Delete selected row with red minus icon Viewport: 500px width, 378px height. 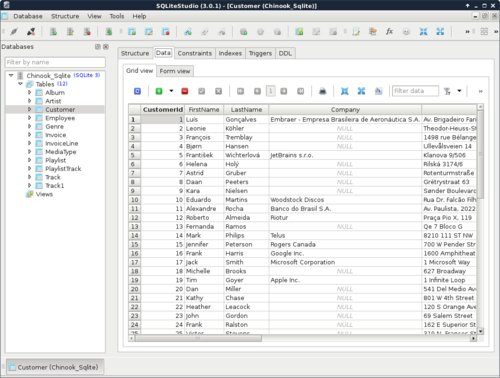[185, 91]
